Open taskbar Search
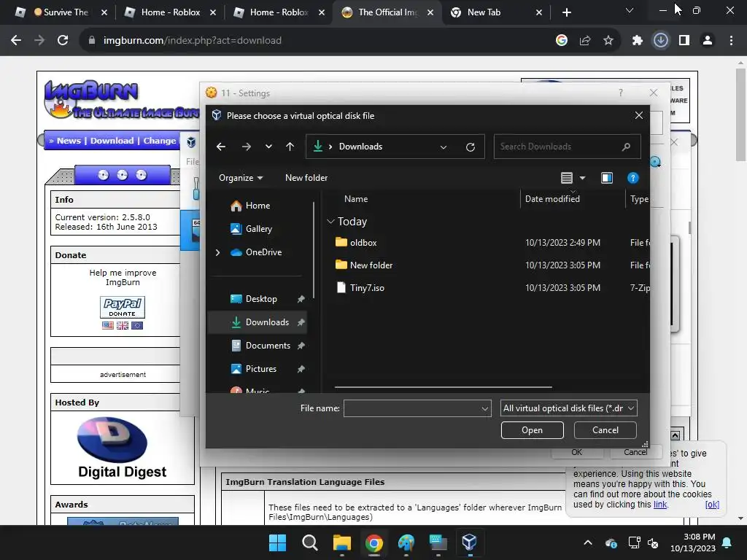Image resolution: width=747 pixels, height=560 pixels. (309, 542)
